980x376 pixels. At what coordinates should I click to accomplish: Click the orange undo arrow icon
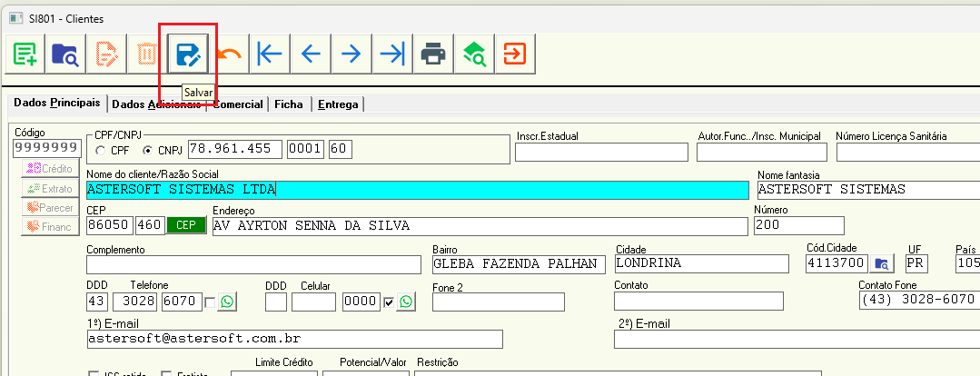pos(230,55)
